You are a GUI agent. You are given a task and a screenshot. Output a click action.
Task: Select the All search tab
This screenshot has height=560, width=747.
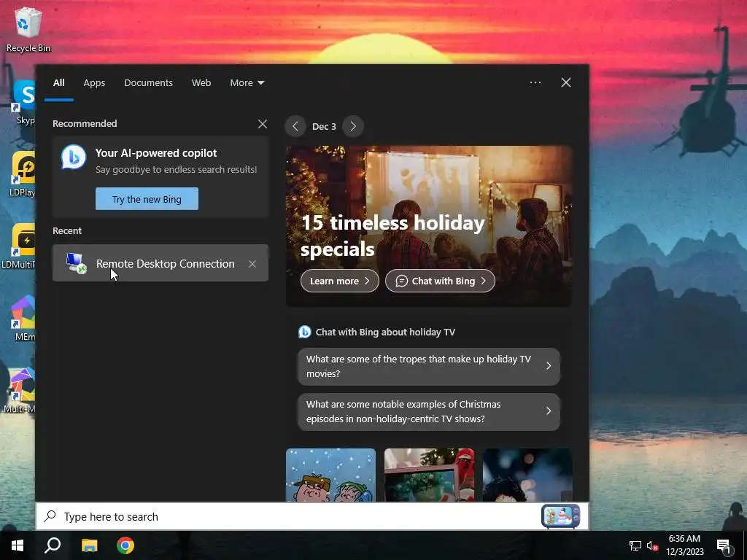pos(58,83)
